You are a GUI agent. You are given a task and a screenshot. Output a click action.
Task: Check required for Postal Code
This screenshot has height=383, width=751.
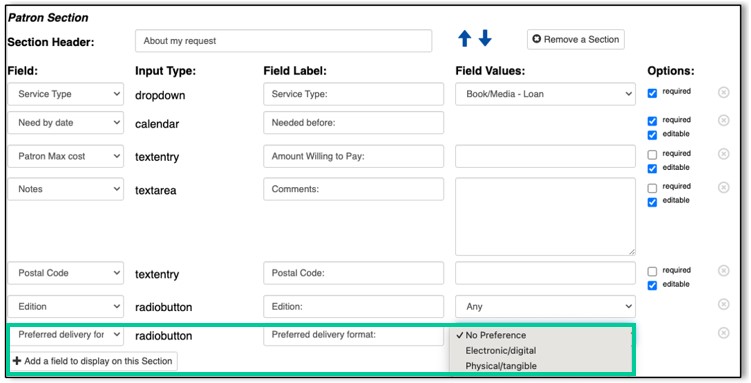[x=652, y=271]
